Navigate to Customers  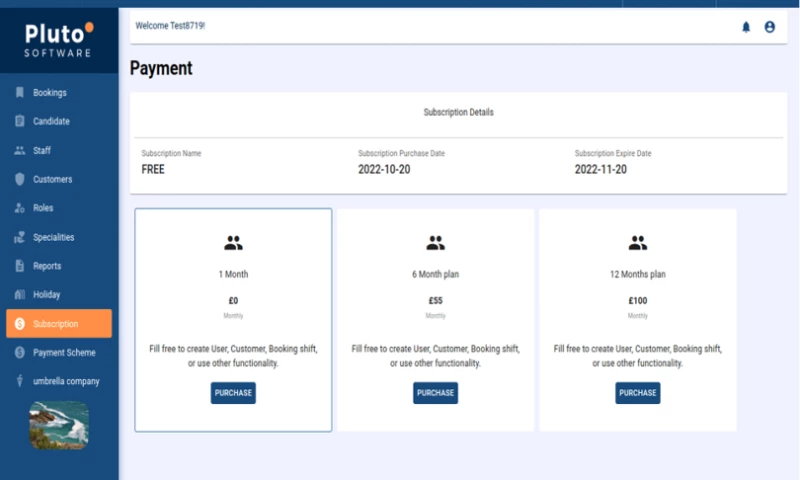[59, 179]
